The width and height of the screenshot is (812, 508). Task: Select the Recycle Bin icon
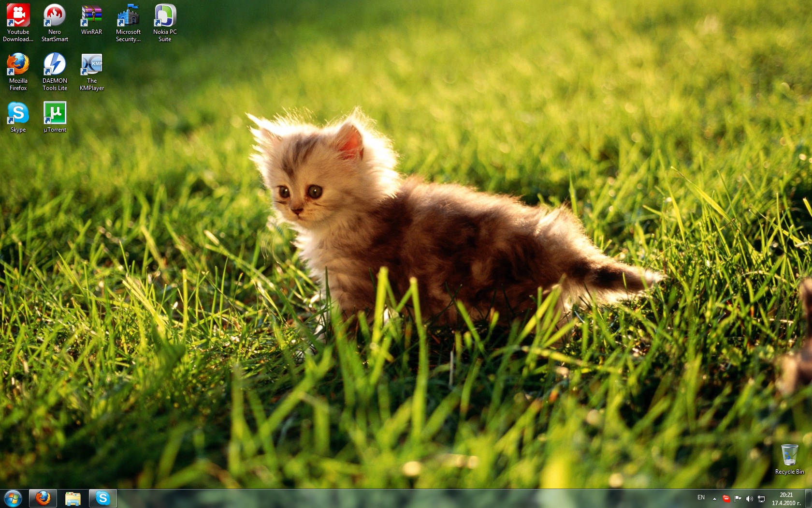point(789,459)
